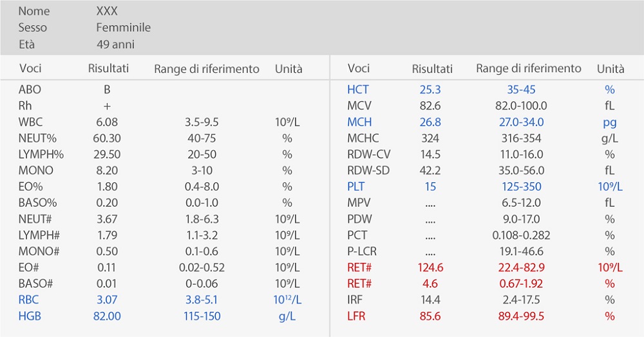
Task: Click the RDW-SD row label
Action: (368, 171)
